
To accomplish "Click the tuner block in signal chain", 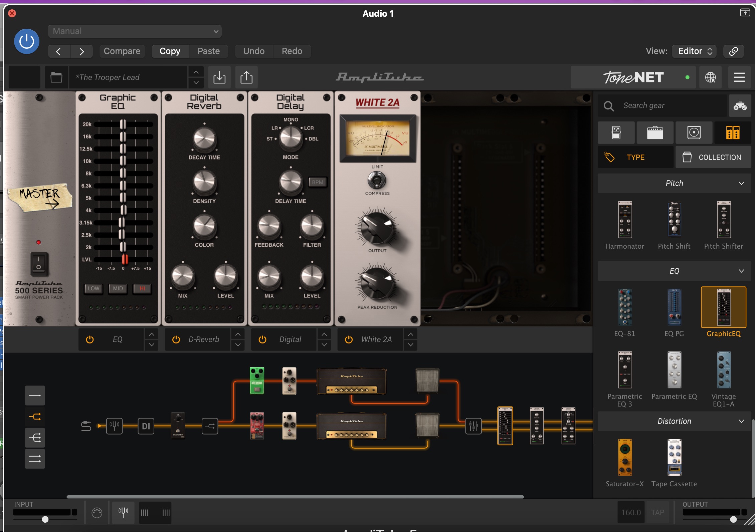I will pyautogui.click(x=115, y=426).
